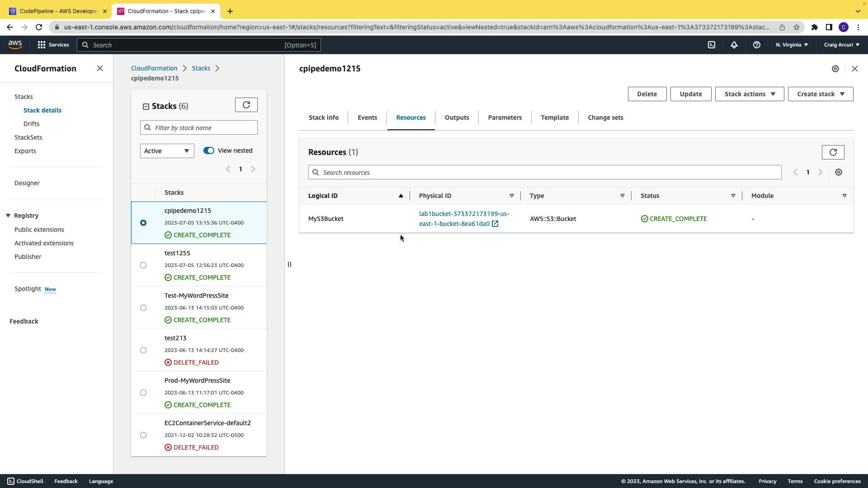Refresh the Stacks list
Viewport: 868px width, 488px height.
point(246,105)
